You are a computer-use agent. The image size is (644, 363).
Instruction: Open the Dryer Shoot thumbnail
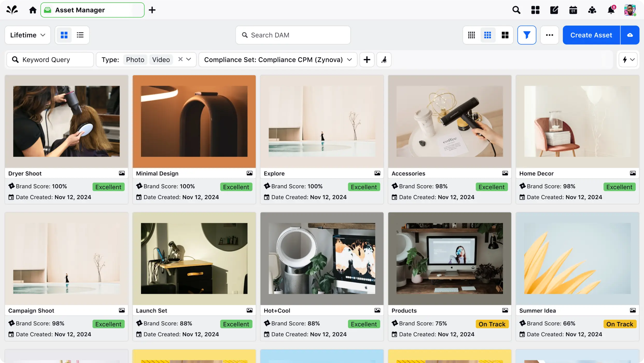[66, 121]
